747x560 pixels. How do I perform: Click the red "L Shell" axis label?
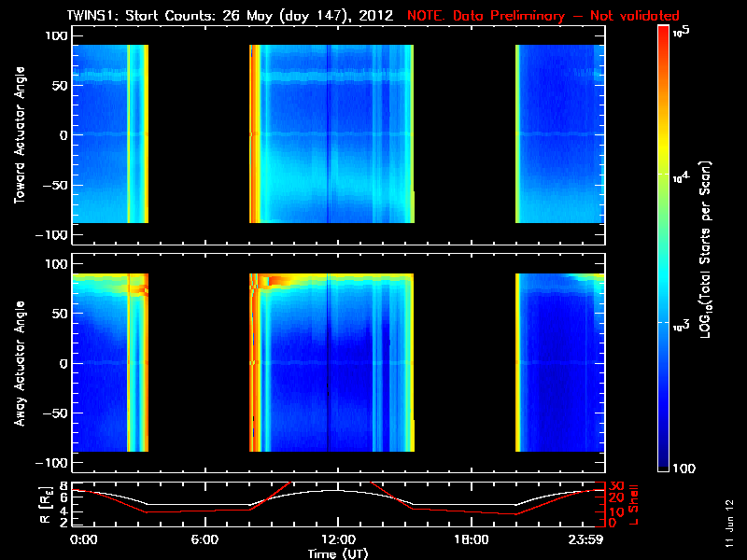tap(634, 502)
